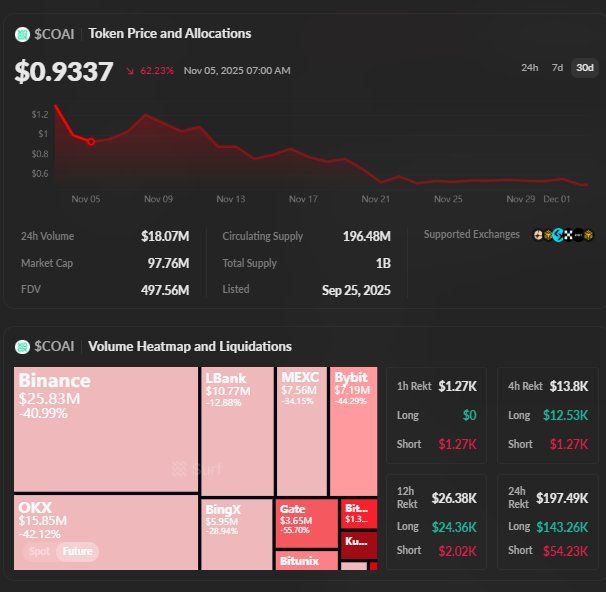Click the $1.2 y-axis label
The height and width of the screenshot is (592, 606).
(x=40, y=114)
